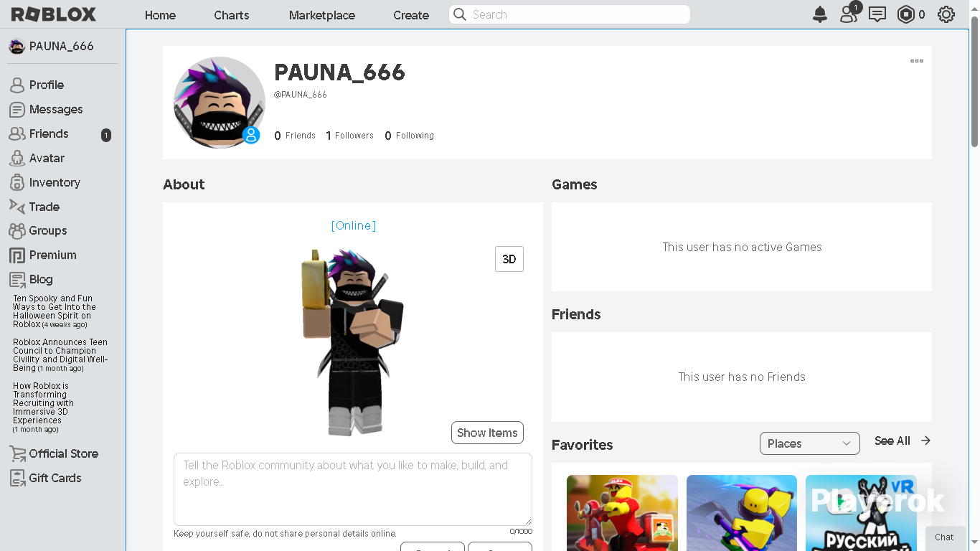
Task: Click the Friends sidebar icon
Action: [17, 134]
